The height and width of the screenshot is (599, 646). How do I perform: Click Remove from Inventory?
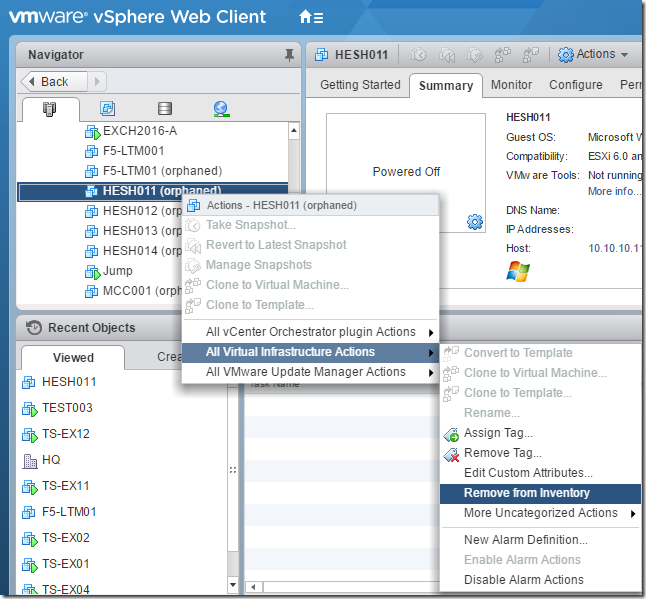click(x=540, y=494)
